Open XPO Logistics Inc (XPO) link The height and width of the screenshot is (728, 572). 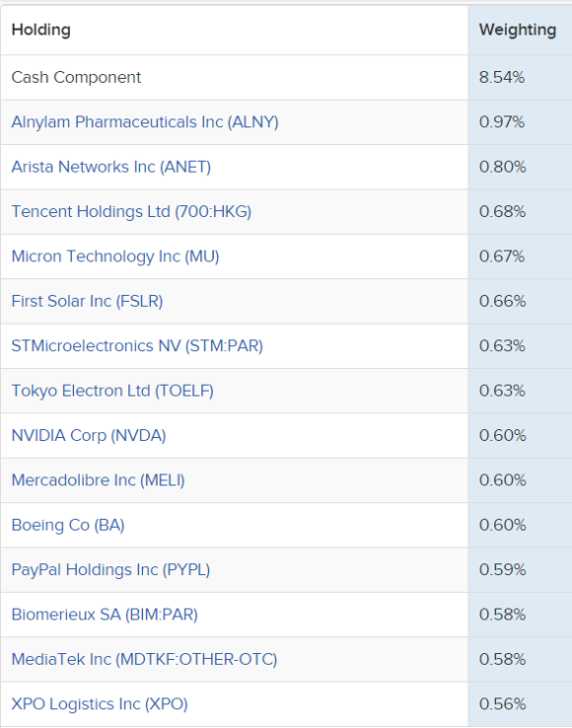pos(100,704)
